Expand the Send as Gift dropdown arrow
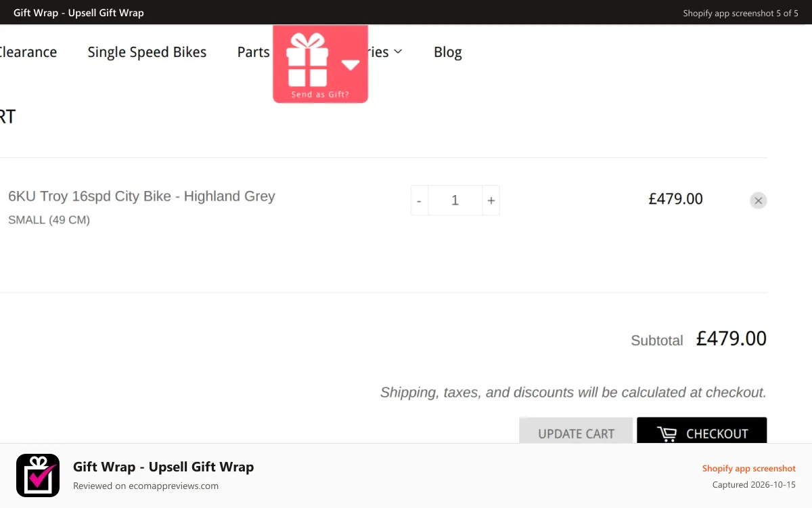The image size is (812, 508). 351,65
